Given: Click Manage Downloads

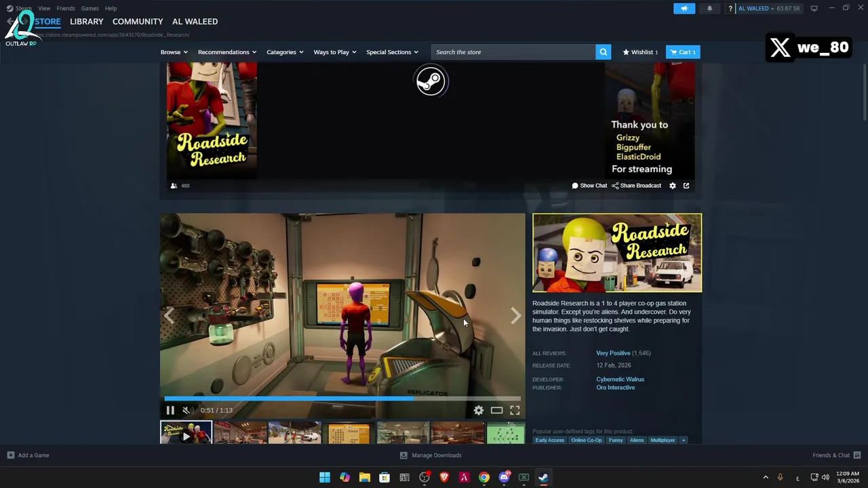Looking at the screenshot, I should point(431,455).
